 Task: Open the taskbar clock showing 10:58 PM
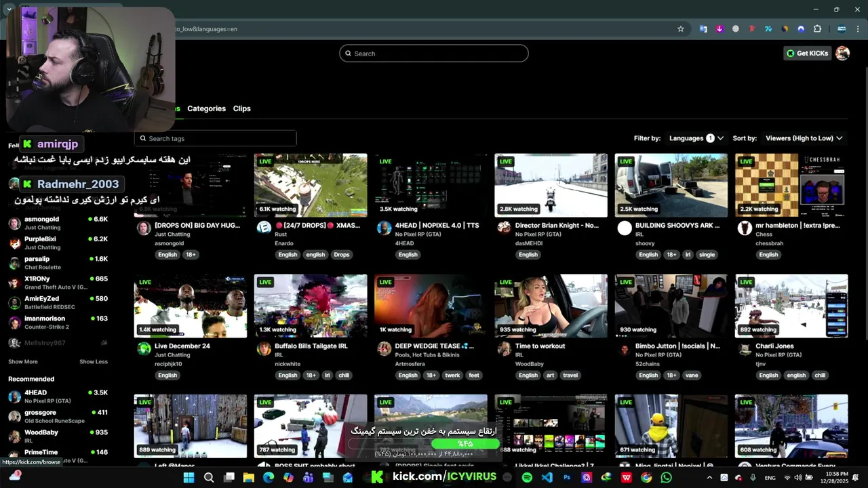pos(836,477)
